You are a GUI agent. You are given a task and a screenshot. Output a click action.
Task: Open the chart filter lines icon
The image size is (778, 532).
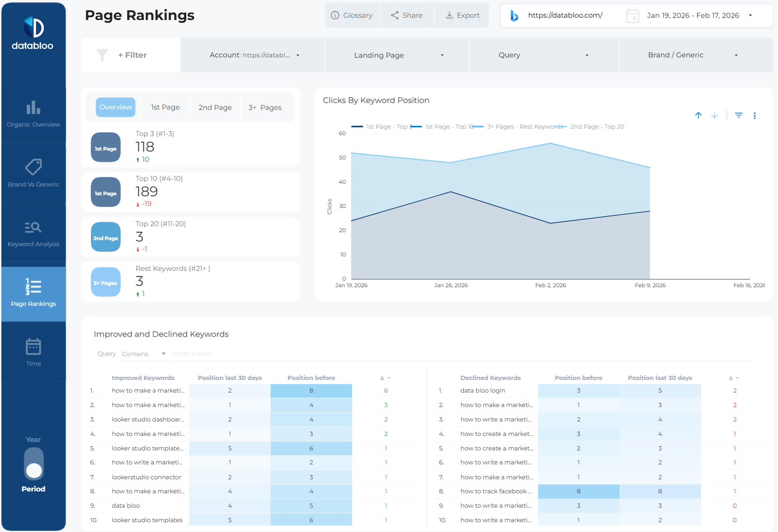click(738, 115)
